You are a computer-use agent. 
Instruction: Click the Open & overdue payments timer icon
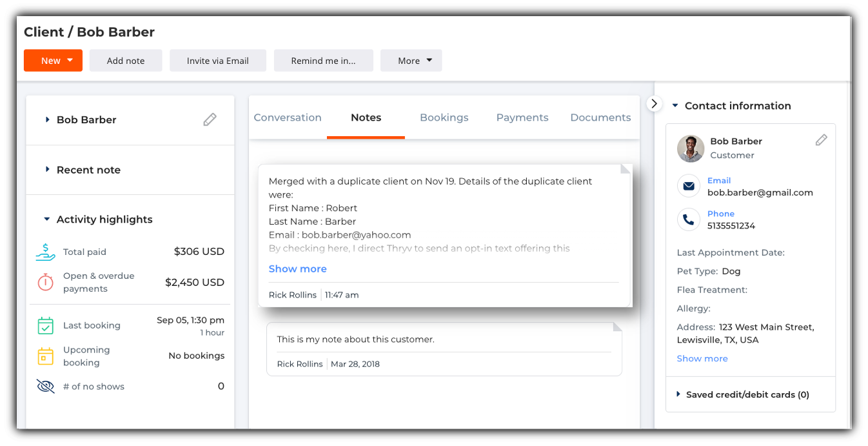click(x=45, y=282)
